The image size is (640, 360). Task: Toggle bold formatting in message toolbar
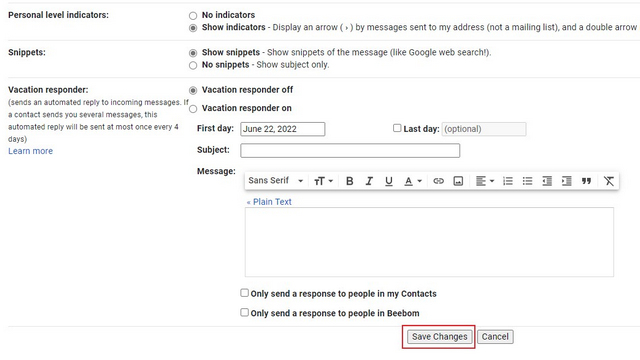[349, 181]
